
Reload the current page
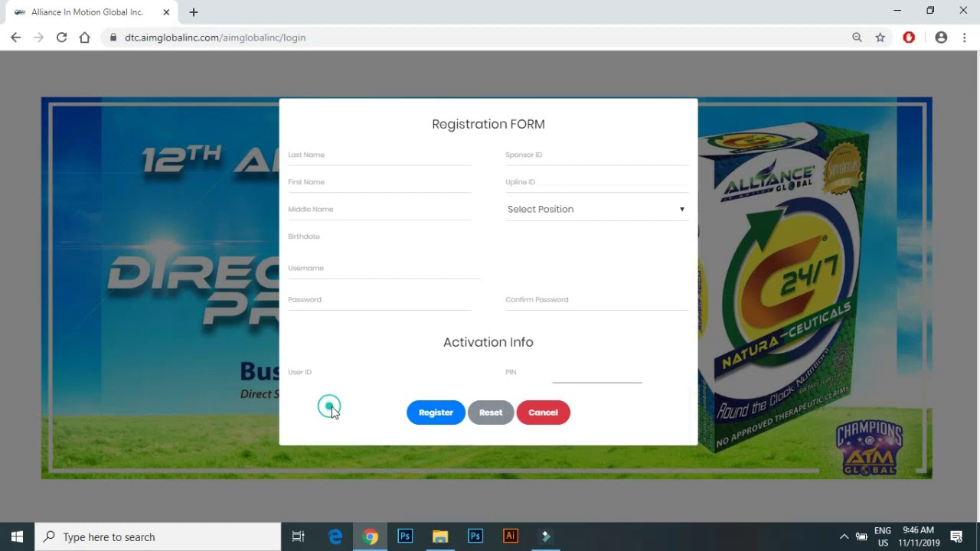pyautogui.click(x=61, y=37)
